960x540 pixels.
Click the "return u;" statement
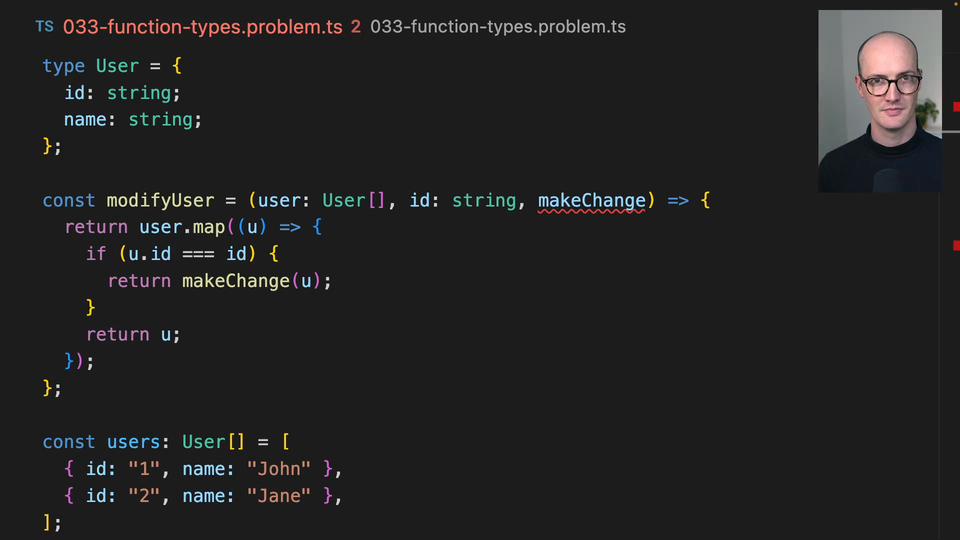[x=133, y=335]
